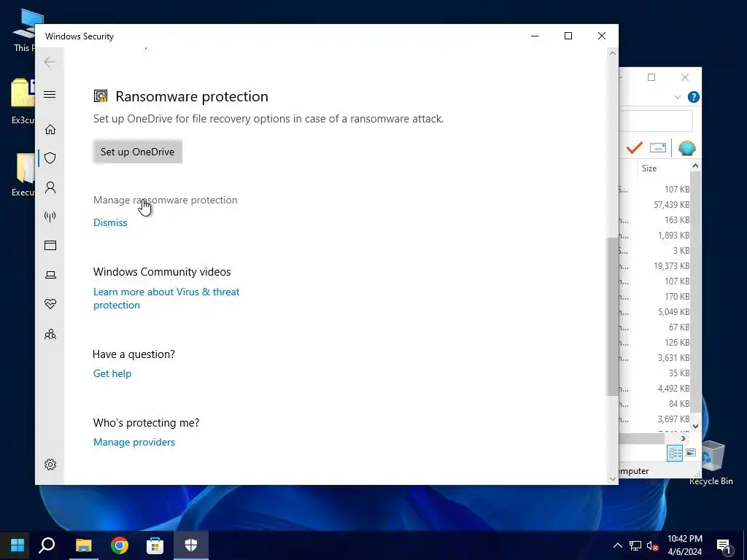Open File Explorer from the taskbar

pos(84,545)
